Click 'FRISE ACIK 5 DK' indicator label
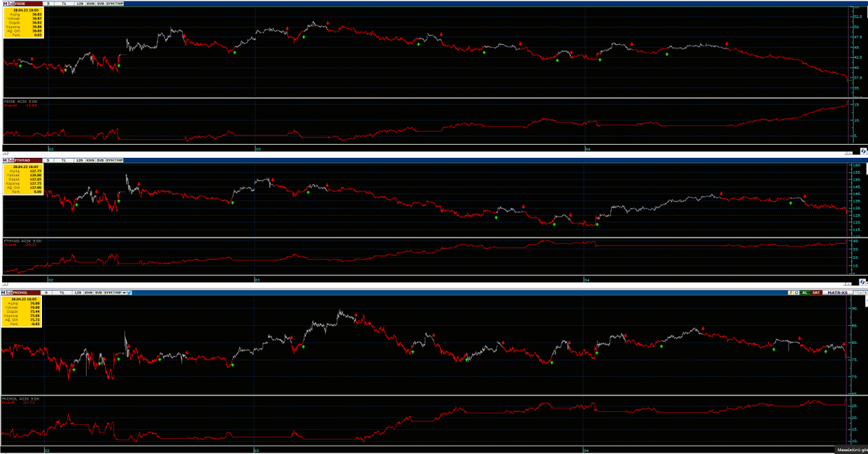 [20, 101]
